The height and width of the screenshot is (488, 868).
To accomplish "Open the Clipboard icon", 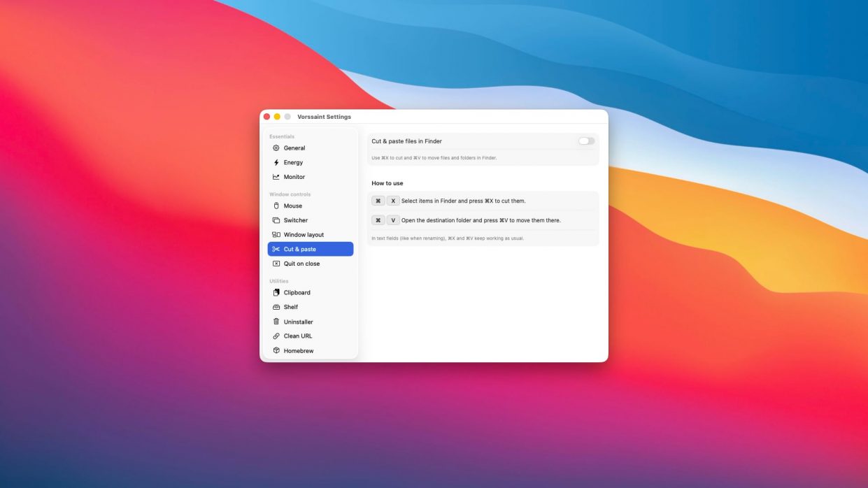I will click(276, 292).
